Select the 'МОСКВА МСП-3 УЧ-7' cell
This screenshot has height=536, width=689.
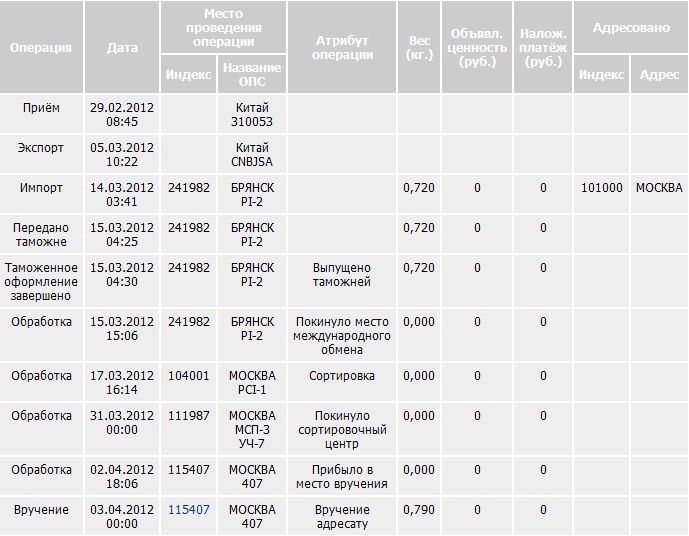[252, 430]
